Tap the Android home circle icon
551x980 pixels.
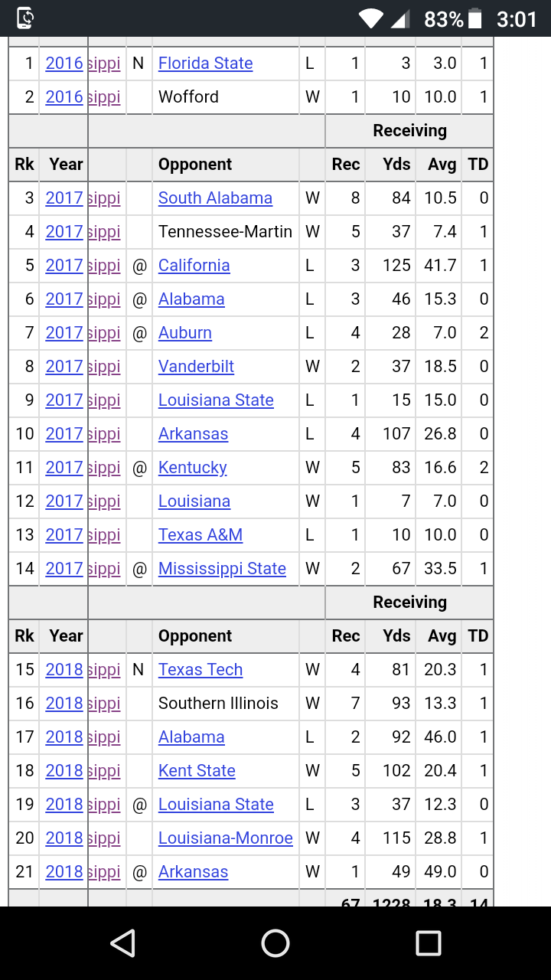(275, 943)
